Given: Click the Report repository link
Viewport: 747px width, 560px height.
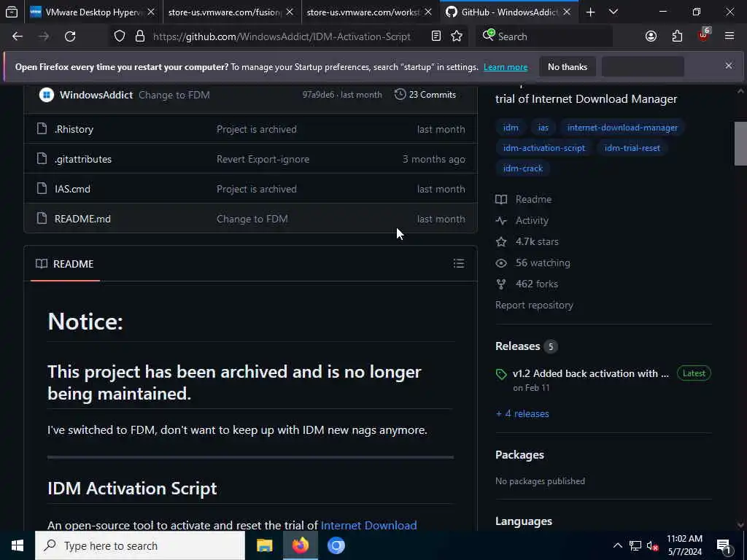Looking at the screenshot, I should coord(534,306).
